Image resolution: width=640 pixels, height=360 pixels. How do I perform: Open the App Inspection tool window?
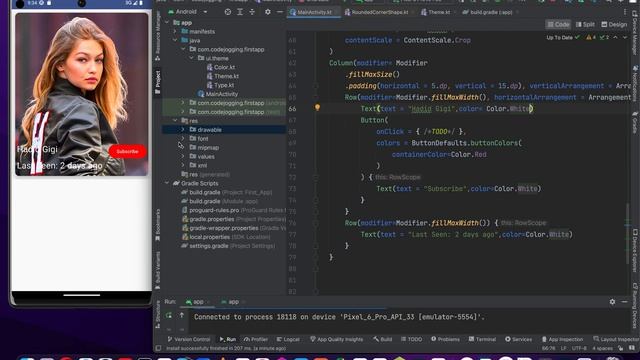[x=562, y=339]
